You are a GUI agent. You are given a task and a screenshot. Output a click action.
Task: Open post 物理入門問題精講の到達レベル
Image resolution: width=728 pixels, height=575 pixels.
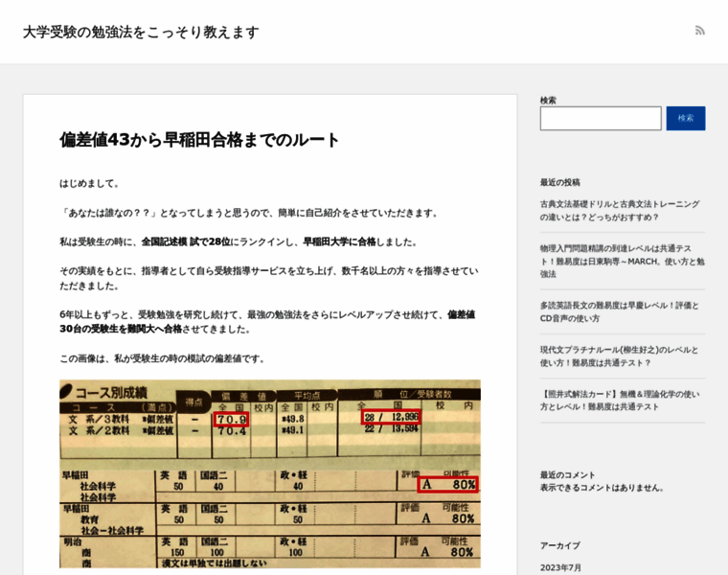(x=622, y=262)
